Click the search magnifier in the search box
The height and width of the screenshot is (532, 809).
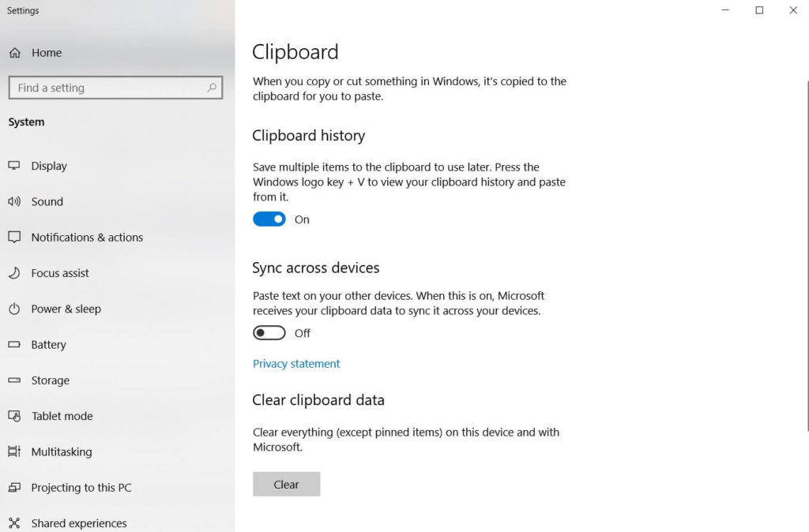(x=211, y=88)
